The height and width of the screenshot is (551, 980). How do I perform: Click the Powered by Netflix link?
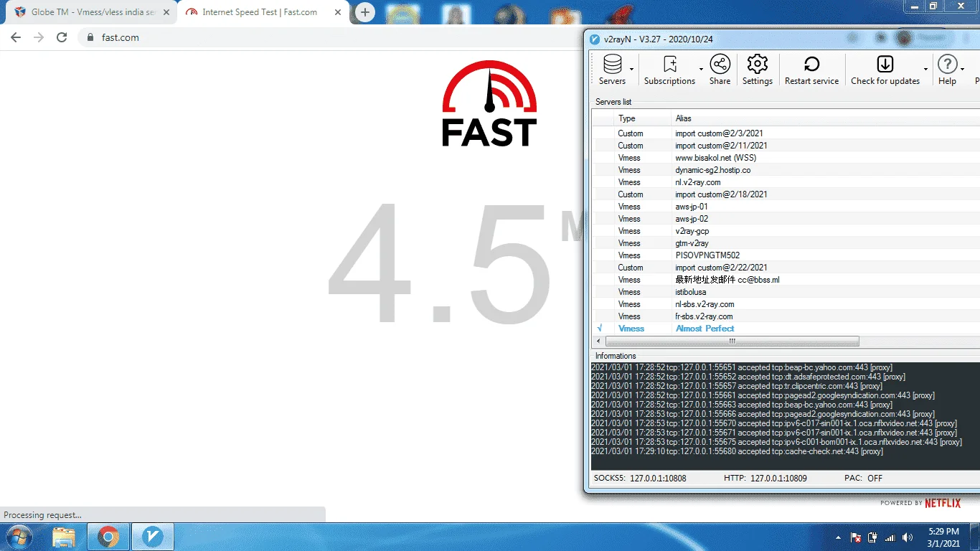(x=920, y=503)
